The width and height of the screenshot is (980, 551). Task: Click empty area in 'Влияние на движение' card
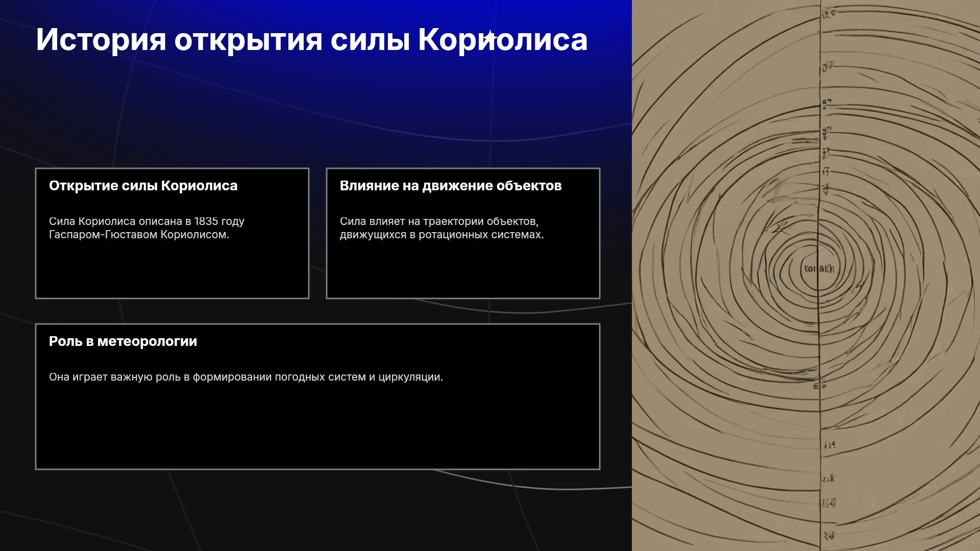pyautogui.click(x=463, y=269)
